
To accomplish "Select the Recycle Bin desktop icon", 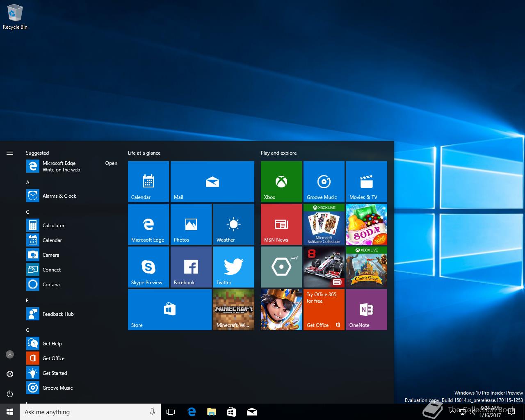I will pyautogui.click(x=15, y=17).
